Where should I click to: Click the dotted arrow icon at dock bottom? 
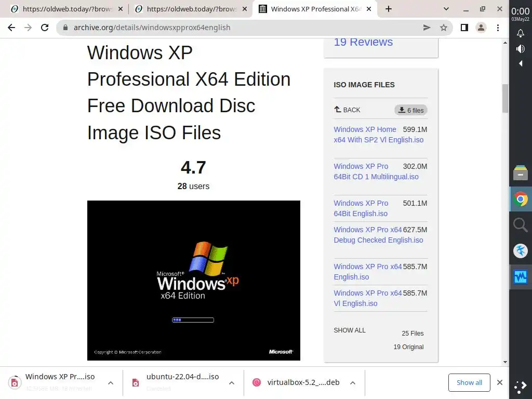(521, 387)
